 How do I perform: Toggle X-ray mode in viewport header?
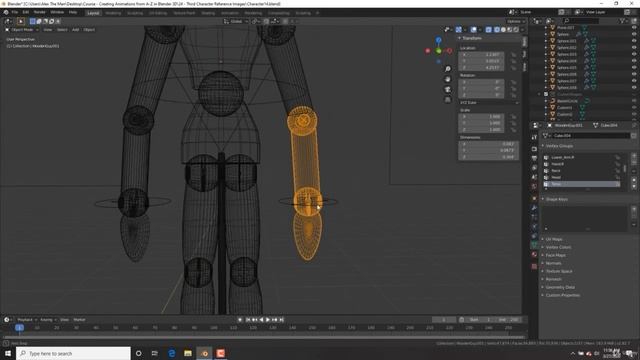coord(489,29)
